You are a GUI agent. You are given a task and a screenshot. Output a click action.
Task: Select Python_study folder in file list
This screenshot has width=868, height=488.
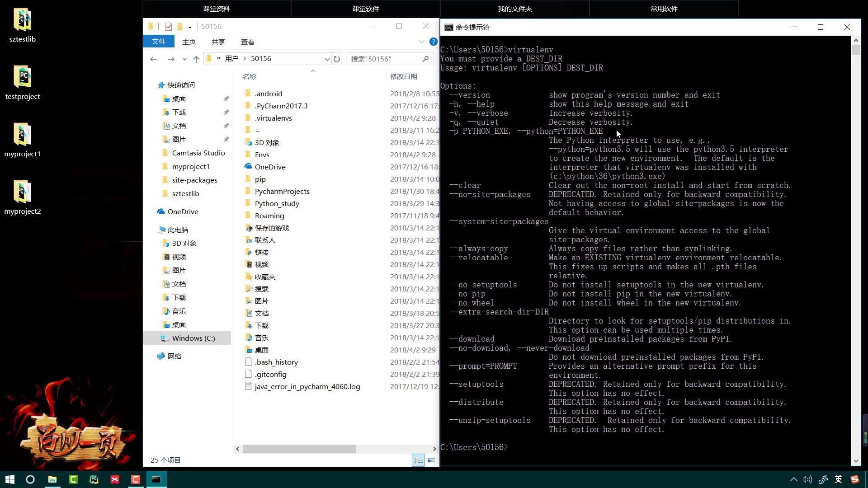tap(277, 203)
